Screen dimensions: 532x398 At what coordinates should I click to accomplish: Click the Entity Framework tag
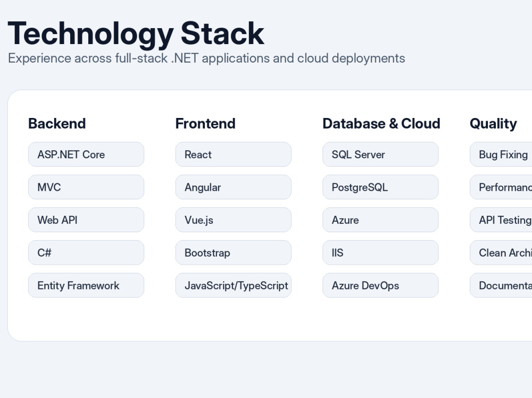86,285
